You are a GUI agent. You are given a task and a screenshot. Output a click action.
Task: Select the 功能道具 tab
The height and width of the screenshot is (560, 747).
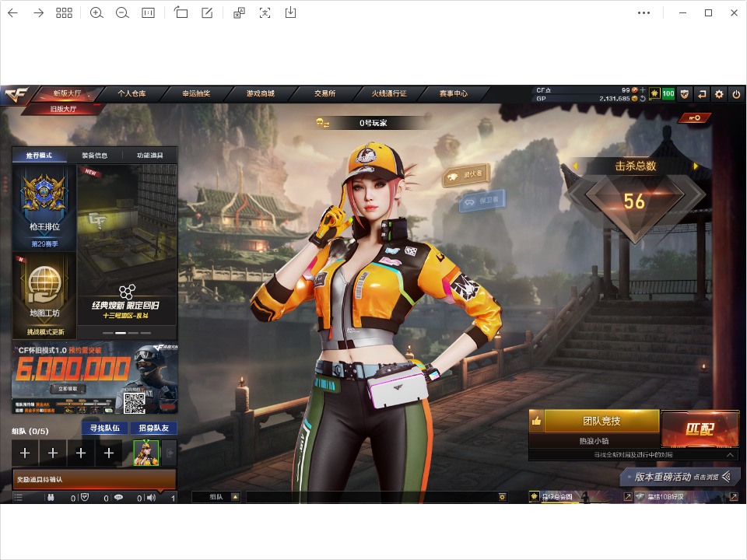[150, 156]
